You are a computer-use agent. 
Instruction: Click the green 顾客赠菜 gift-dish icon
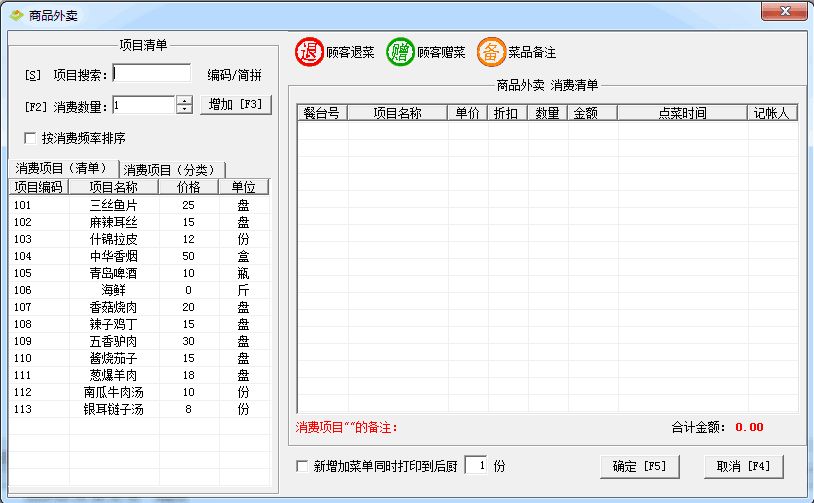(400, 52)
